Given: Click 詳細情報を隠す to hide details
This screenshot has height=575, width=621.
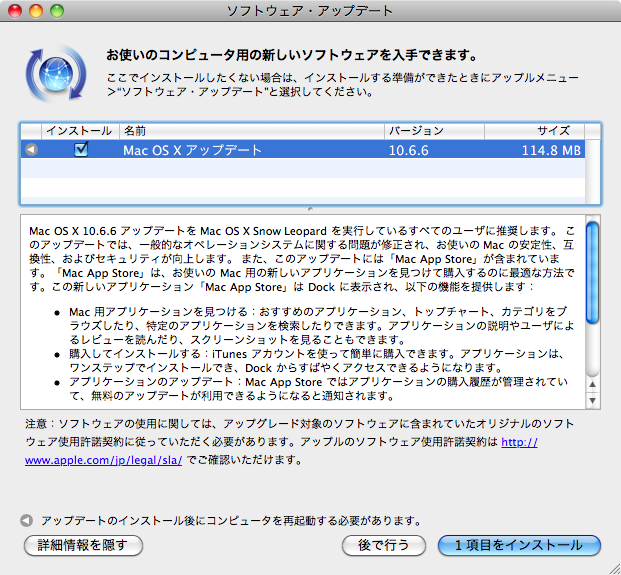Looking at the screenshot, I should 83,545.
